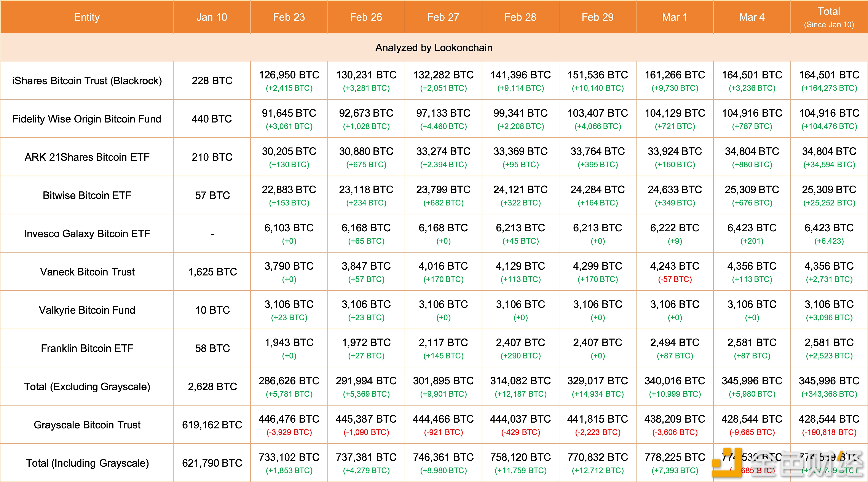The image size is (868, 482).
Task: Click the 'Feb 26' column header
Action: click(x=366, y=17)
